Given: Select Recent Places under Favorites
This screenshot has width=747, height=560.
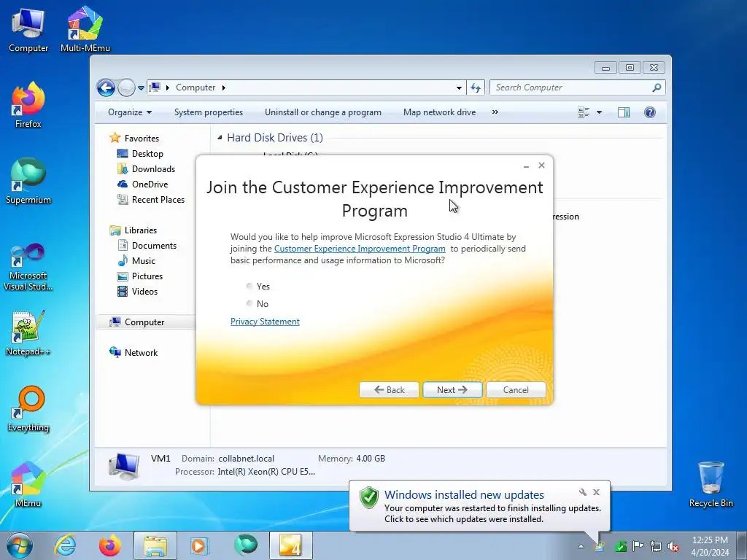Looking at the screenshot, I should [150, 200].
